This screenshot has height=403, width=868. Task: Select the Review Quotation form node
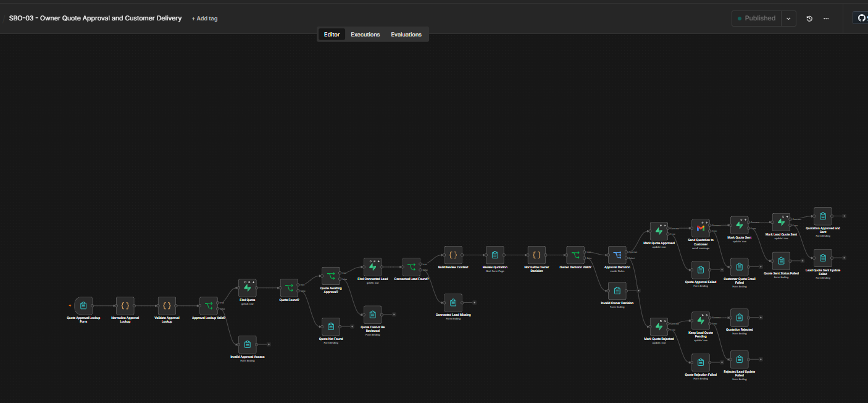(x=495, y=255)
